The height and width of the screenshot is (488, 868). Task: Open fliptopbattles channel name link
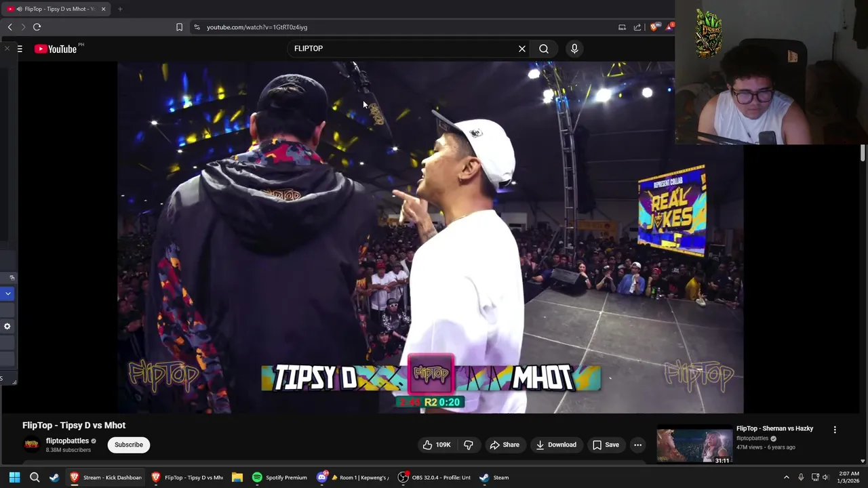[67, 441]
